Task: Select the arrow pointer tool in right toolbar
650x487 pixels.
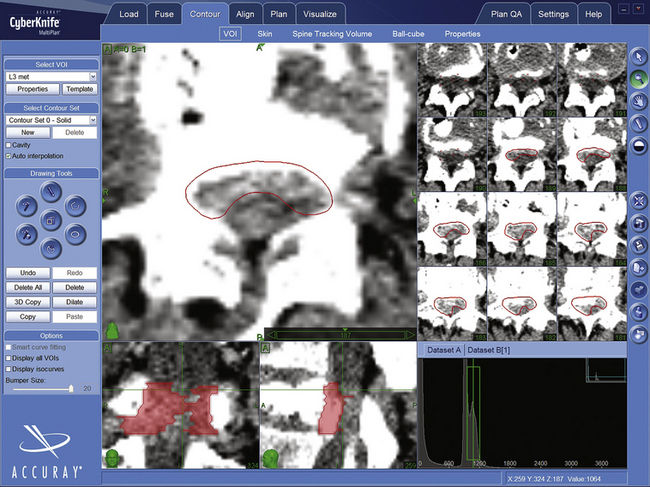Action: pos(638,55)
